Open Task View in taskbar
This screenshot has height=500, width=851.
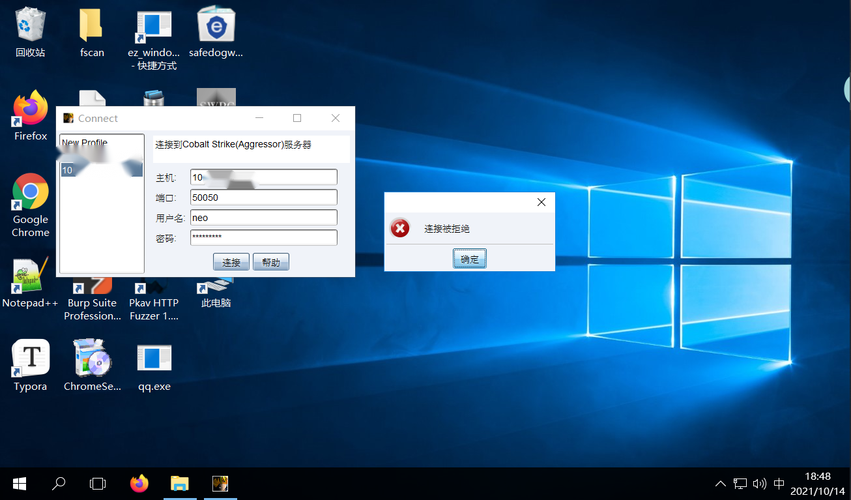pyautogui.click(x=98, y=484)
